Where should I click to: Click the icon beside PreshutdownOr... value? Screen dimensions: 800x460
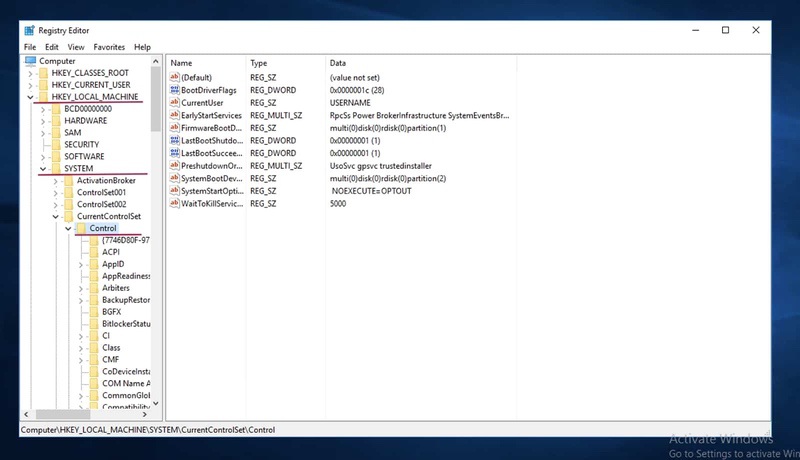coord(174,165)
